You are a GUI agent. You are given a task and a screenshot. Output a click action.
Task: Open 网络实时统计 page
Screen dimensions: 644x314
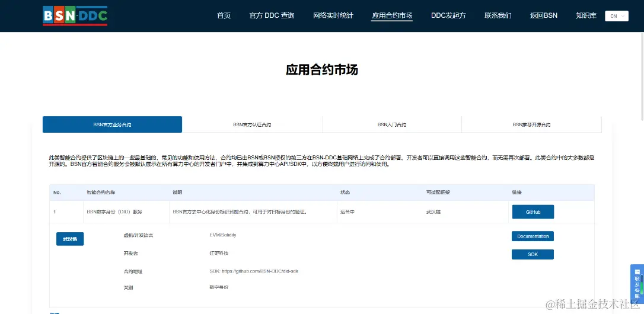pyautogui.click(x=333, y=15)
